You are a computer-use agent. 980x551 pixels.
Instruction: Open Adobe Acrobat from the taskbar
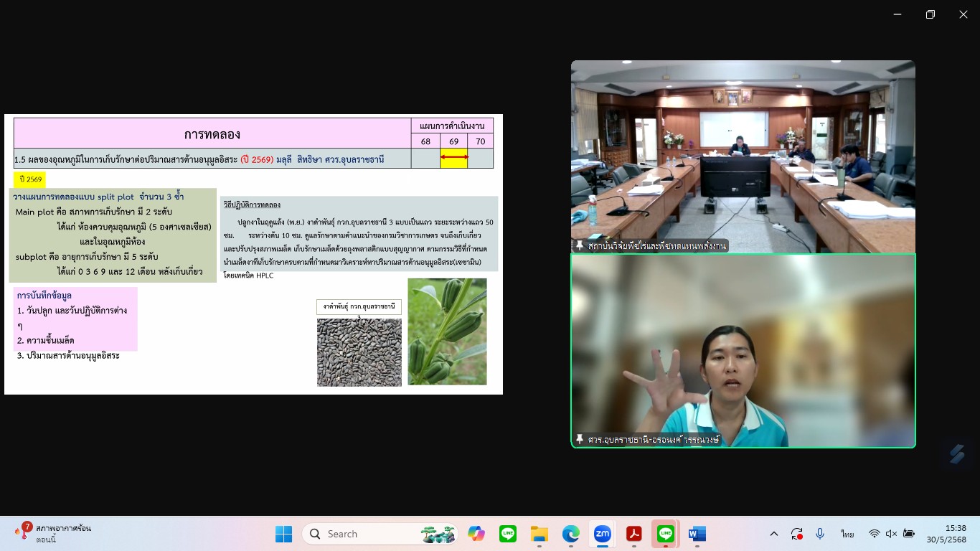coord(633,534)
